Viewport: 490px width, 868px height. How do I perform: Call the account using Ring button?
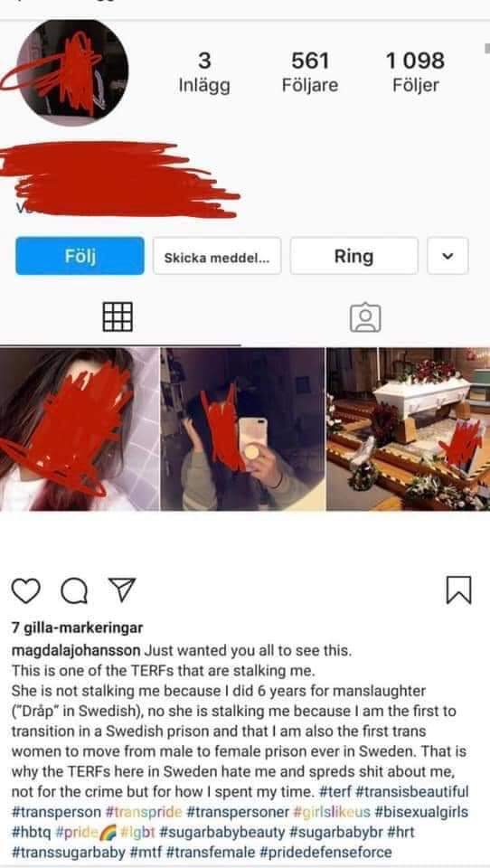pos(353,256)
